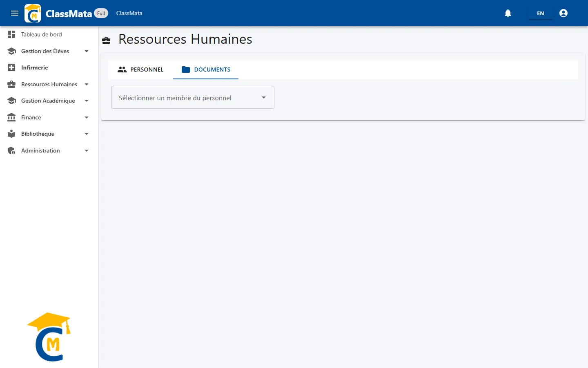Click the Bibliothèque book reader icon
The width and height of the screenshot is (588, 368).
point(11,134)
